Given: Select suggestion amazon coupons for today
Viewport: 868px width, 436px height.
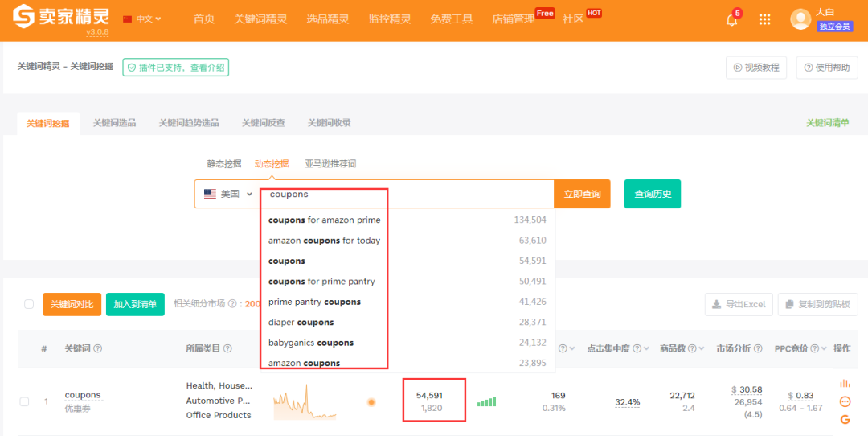Looking at the screenshot, I should pyautogui.click(x=407, y=241).
